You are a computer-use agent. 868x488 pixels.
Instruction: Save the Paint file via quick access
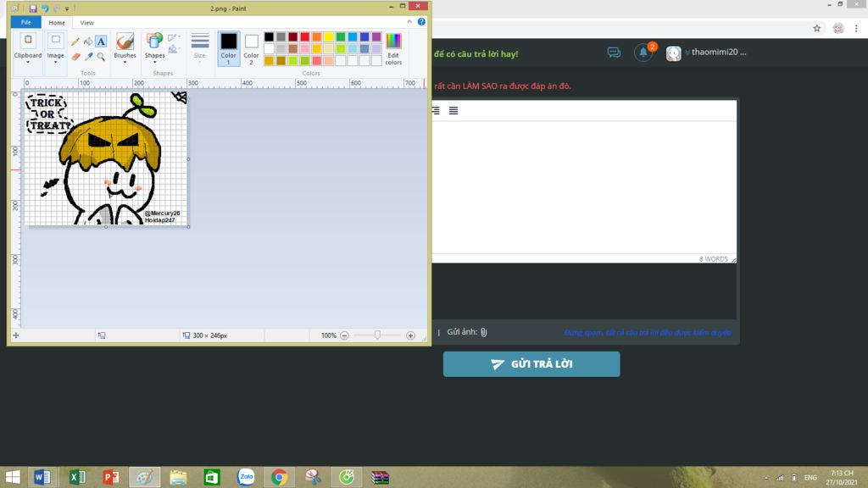(33, 8)
